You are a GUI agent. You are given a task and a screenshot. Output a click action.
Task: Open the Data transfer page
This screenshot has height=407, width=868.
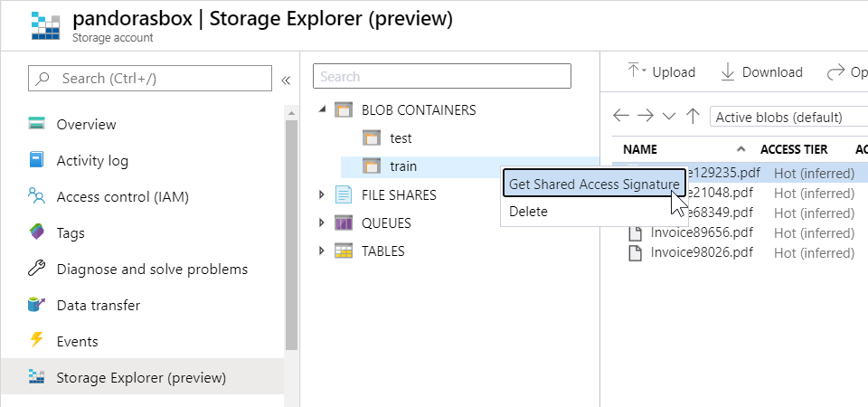[x=98, y=306]
